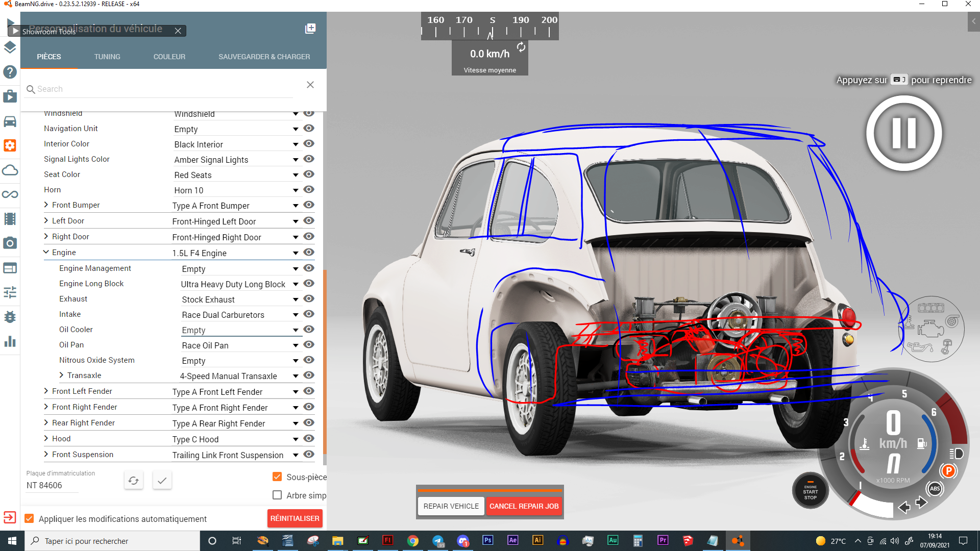Image resolution: width=980 pixels, height=551 pixels.
Task: Switch to the TUNING tab
Action: (107, 57)
